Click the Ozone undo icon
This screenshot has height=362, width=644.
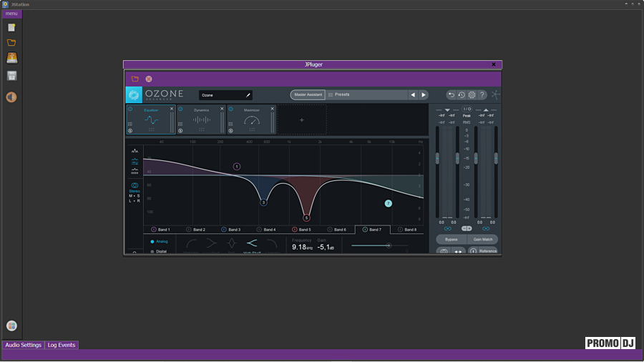pyautogui.click(x=451, y=95)
